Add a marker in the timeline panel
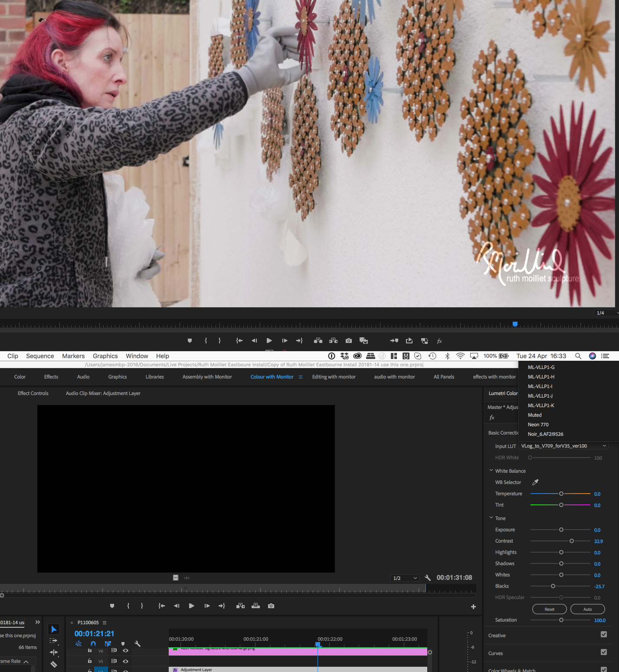619x672 pixels. [x=123, y=644]
